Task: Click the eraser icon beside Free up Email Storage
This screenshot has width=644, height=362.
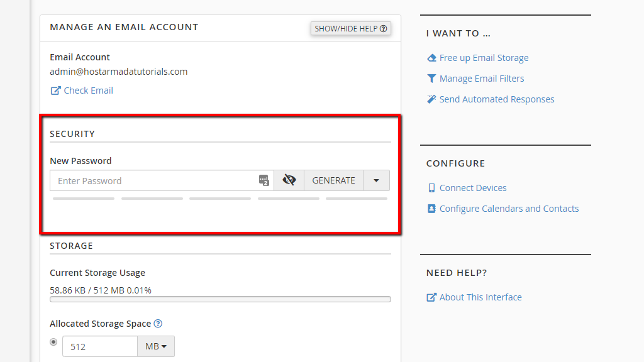Action: (431, 57)
